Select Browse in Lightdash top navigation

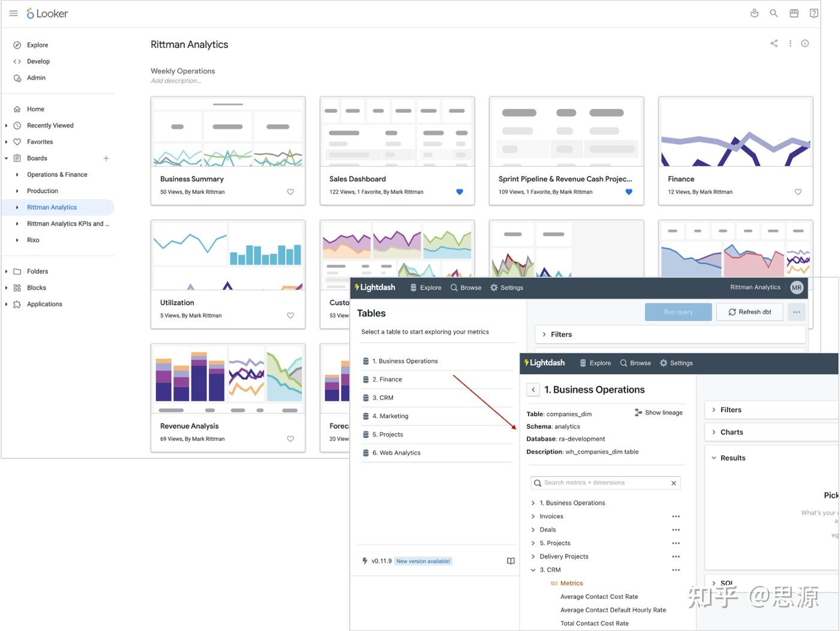coord(636,363)
